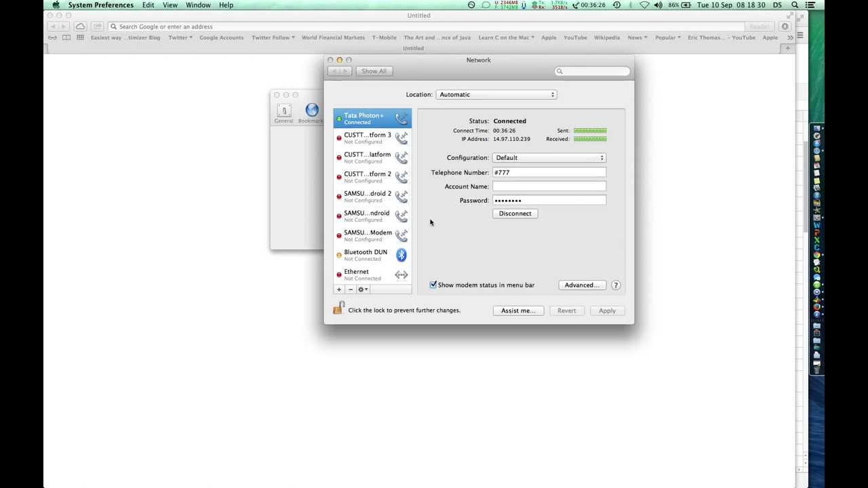Expand the Learn C on the Mac folder
The image size is (868, 488).
[x=507, y=38]
